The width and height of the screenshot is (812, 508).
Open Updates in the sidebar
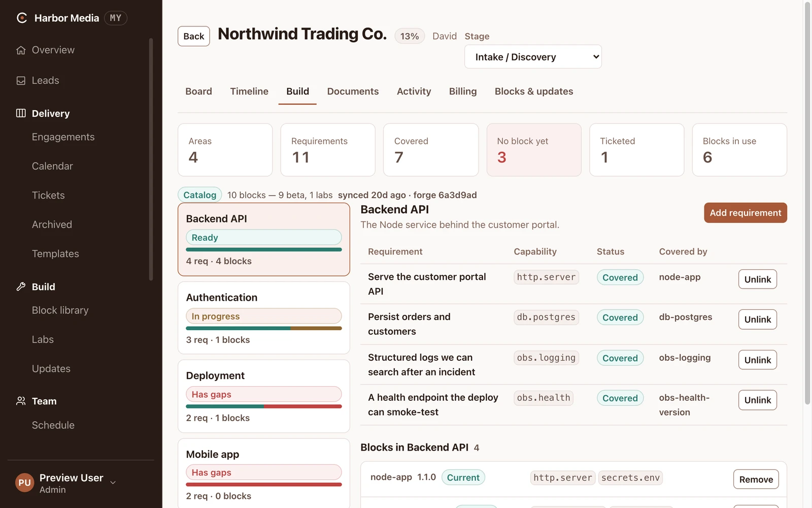51,369
